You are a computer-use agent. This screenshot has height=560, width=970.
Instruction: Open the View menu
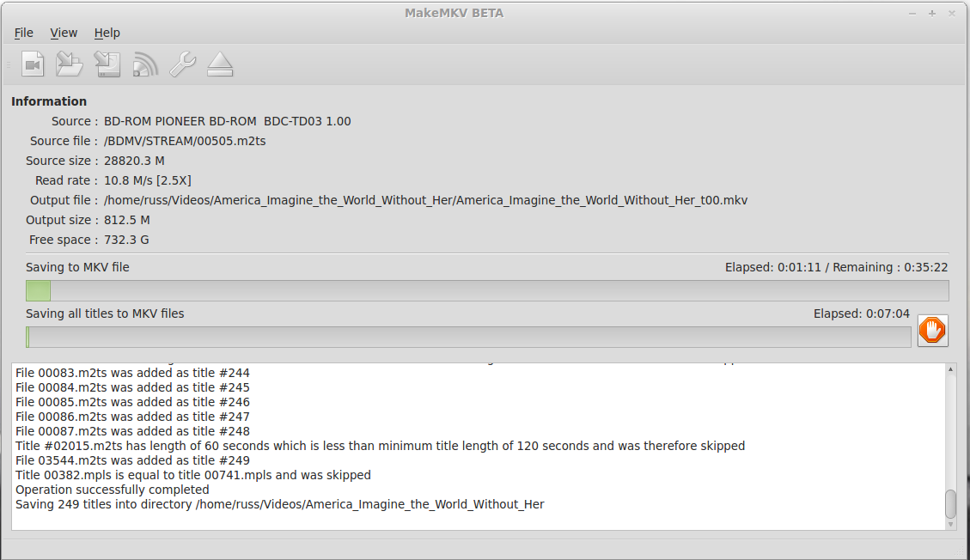(x=64, y=33)
